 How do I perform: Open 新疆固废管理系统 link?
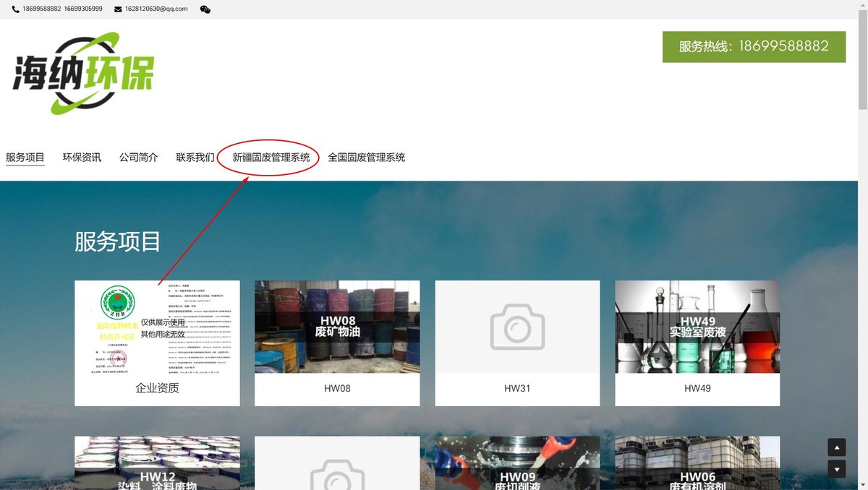[x=271, y=157]
